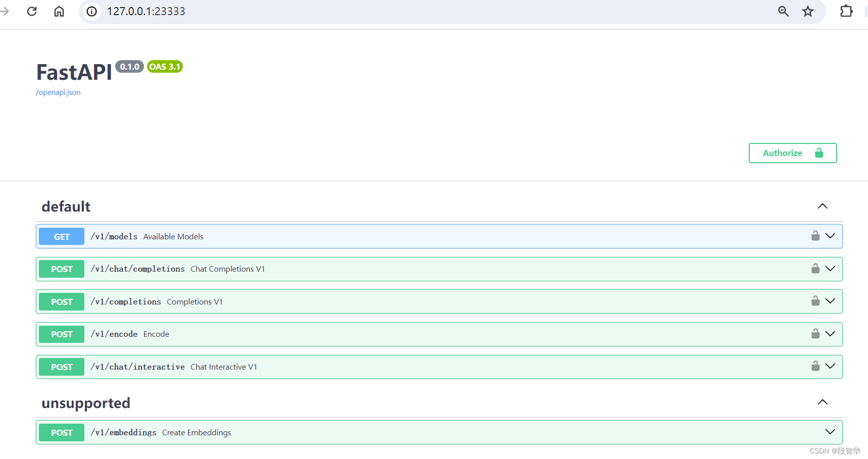Bookmark this page with the star icon
Screen dimensions: 868x459
click(x=808, y=11)
